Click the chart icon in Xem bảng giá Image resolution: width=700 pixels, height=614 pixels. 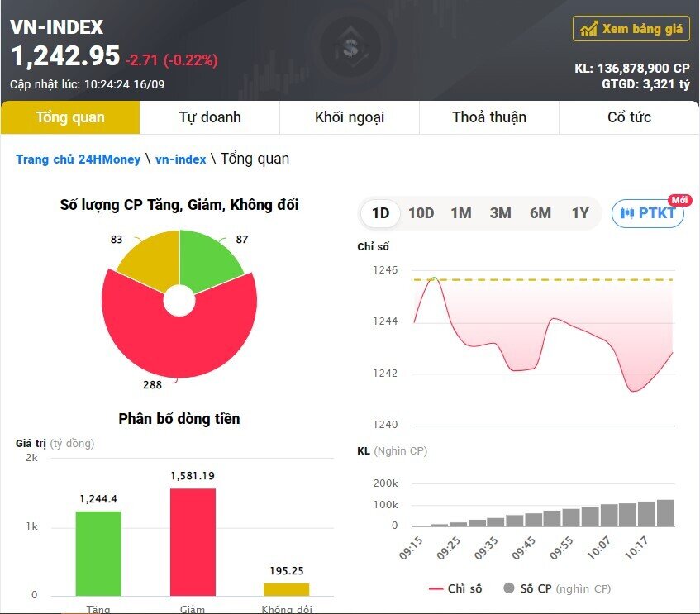point(588,29)
